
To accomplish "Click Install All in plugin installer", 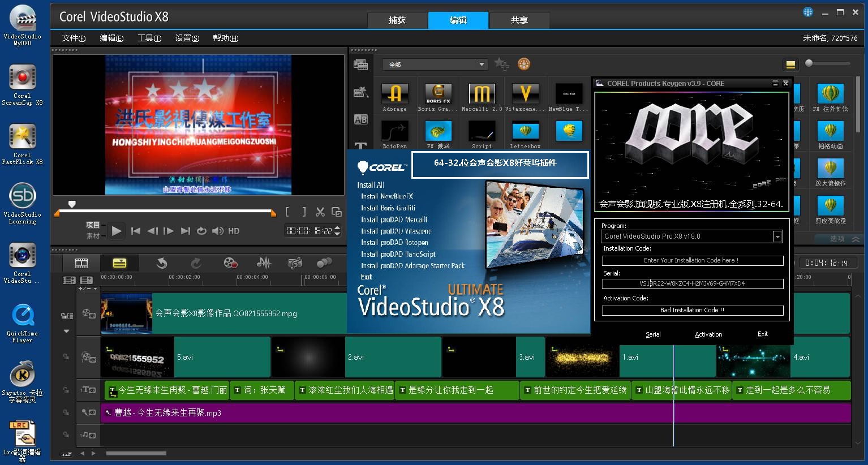I will click(371, 185).
